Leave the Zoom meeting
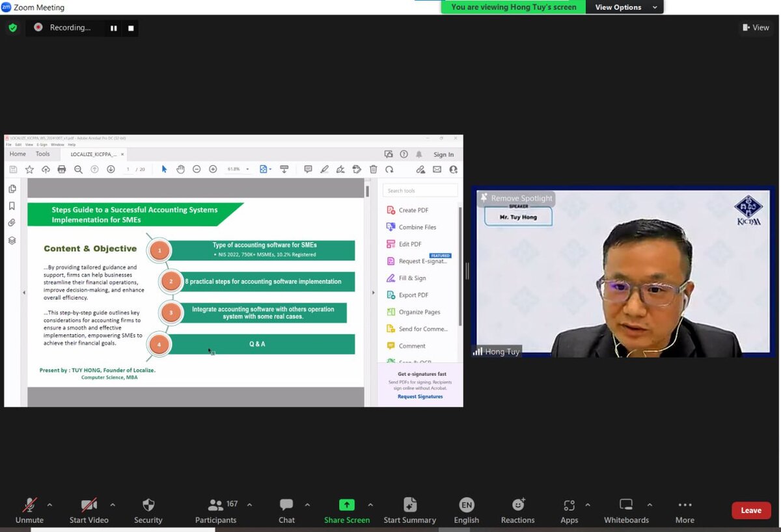Image resolution: width=781 pixels, height=532 pixels. [751, 511]
